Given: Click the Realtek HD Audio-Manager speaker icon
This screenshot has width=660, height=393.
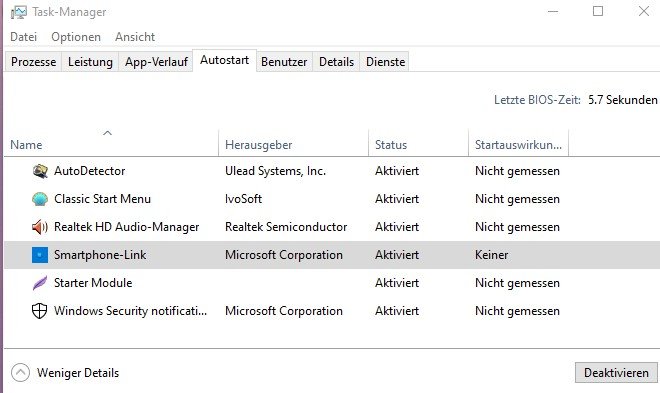Looking at the screenshot, I should (x=40, y=227).
